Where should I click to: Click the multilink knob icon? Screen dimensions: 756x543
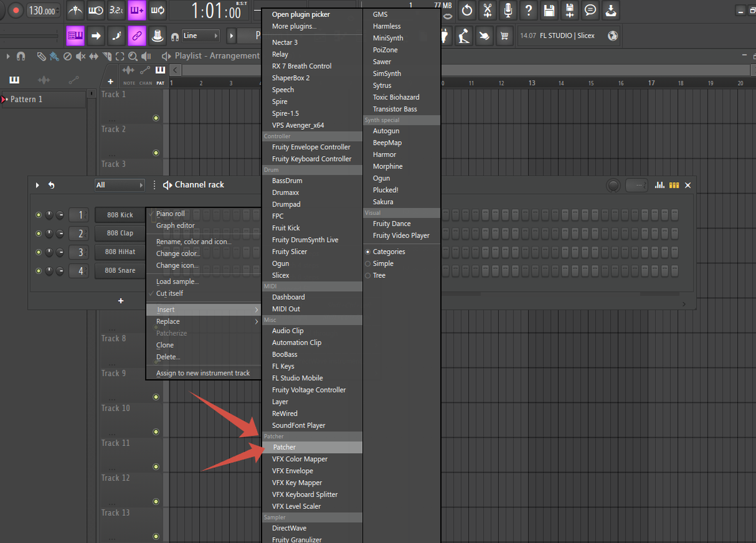click(x=157, y=36)
